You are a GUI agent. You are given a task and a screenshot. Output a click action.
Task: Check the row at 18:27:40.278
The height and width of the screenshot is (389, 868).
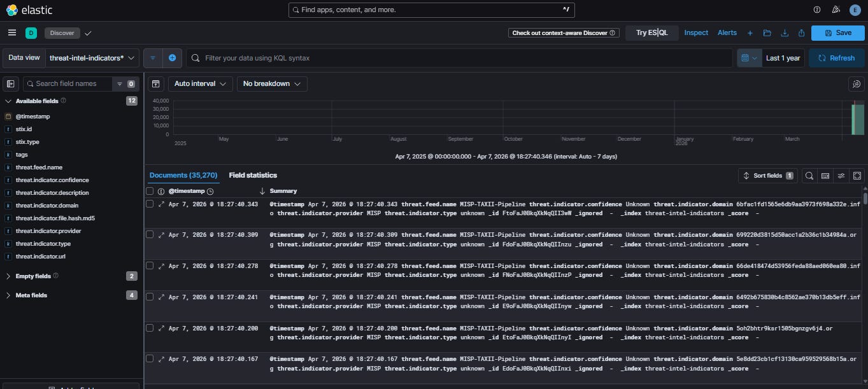pos(150,265)
